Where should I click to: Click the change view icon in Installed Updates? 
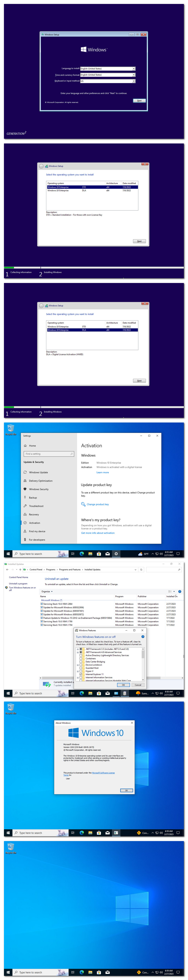click(x=170, y=592)
